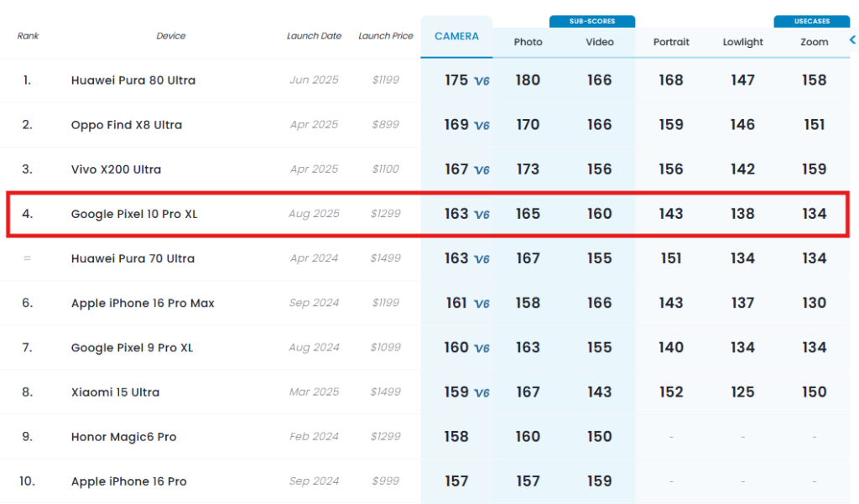Click camera score 157 for Apple iPhone 16 Pro
The width and height of the screenshot is (859, 504).
tap(456, 481)
